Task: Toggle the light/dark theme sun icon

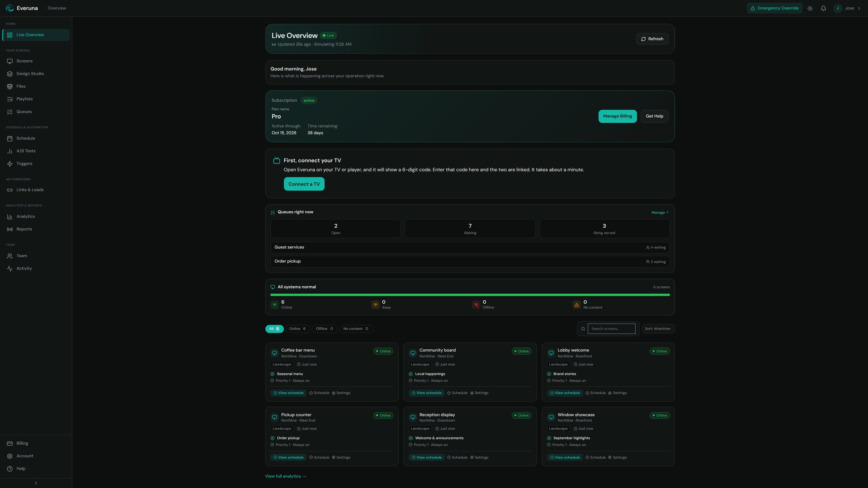Action: 810,8
